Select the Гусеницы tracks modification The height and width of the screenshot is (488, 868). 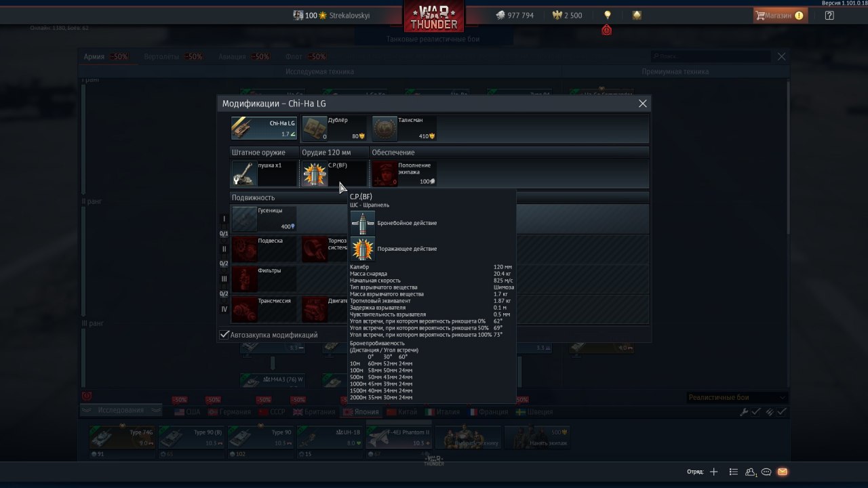(x=264, y=219)
